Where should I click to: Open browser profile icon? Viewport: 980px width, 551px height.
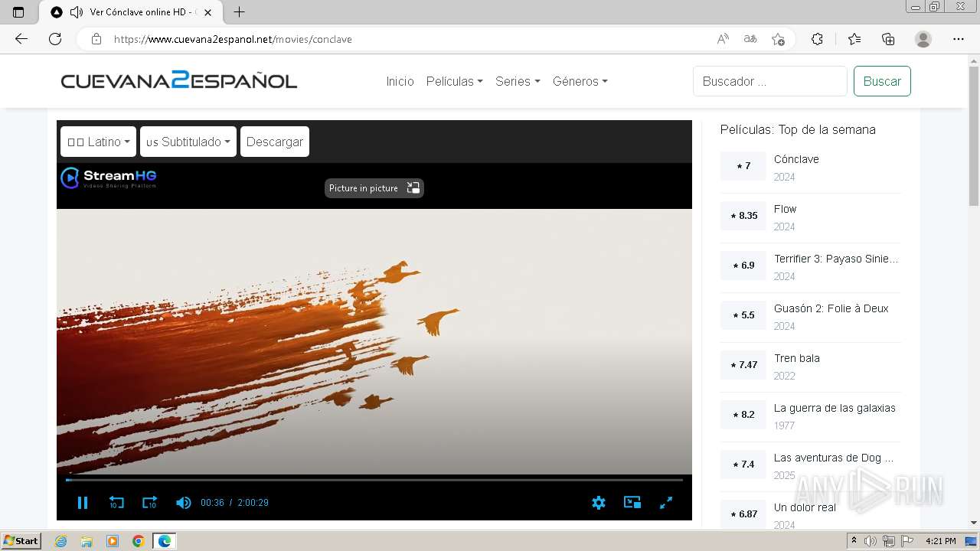pos(923,39)
